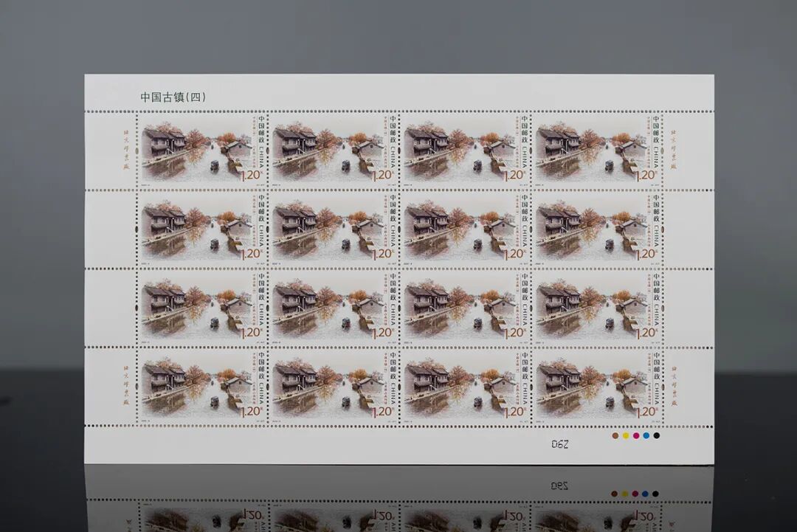The image size is (797, 532).
Task: Click the stamp in row two, column two
Action: point(334,229)
